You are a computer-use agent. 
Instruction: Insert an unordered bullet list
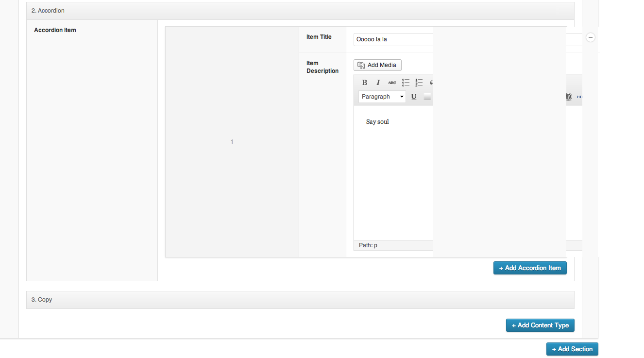click(x=406, y=83)
